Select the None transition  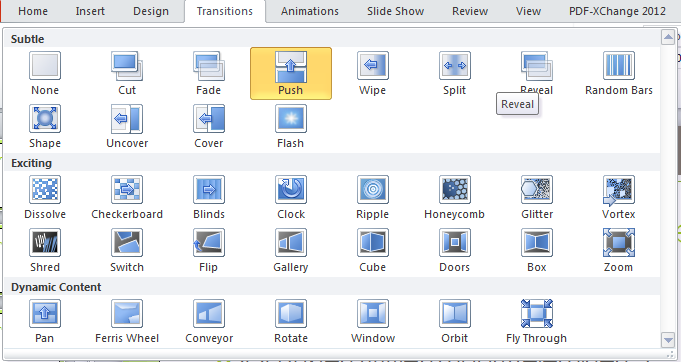click(45, 73)
